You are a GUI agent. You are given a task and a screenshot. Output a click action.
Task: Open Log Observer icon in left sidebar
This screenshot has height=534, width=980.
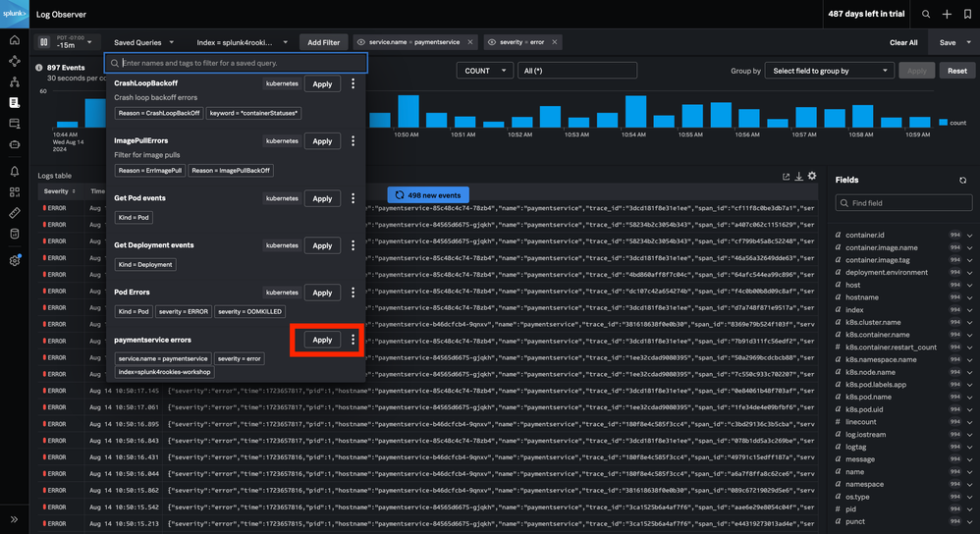tap(15, 102)
